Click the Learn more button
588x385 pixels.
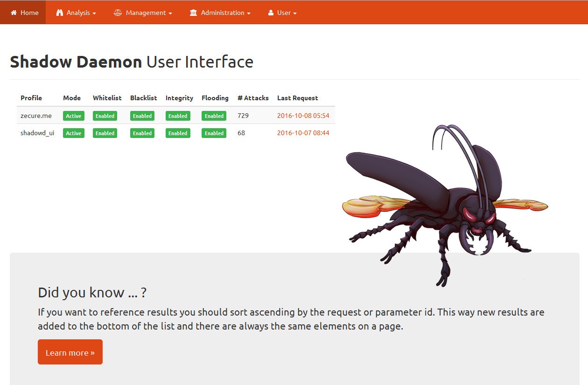click(x=70, y=352)
